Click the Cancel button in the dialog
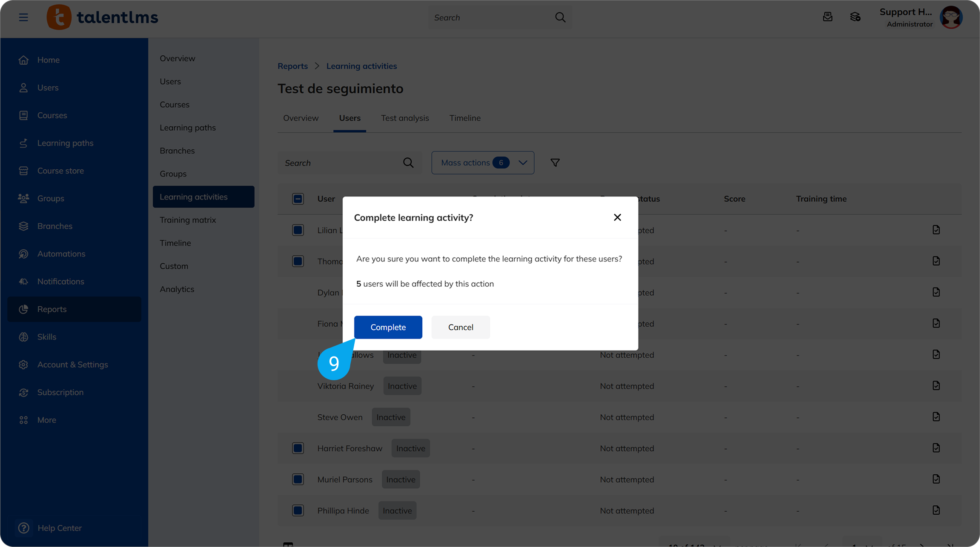This screenshot has height=547, width=980. 460,327
